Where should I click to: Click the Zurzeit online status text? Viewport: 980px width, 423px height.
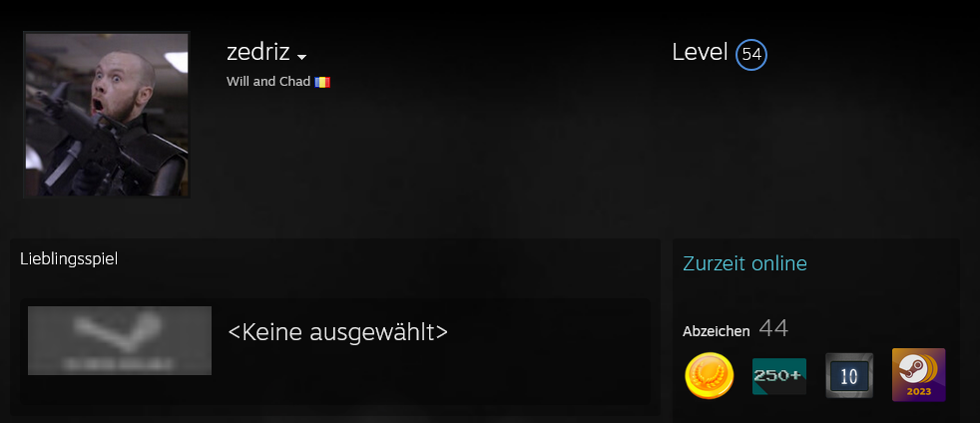[745, 263]
